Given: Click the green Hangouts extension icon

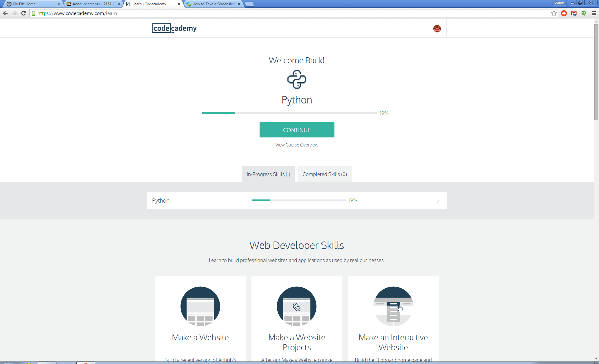Looking at the screenshot, I should pyautogui.click(x=584, y=13).
